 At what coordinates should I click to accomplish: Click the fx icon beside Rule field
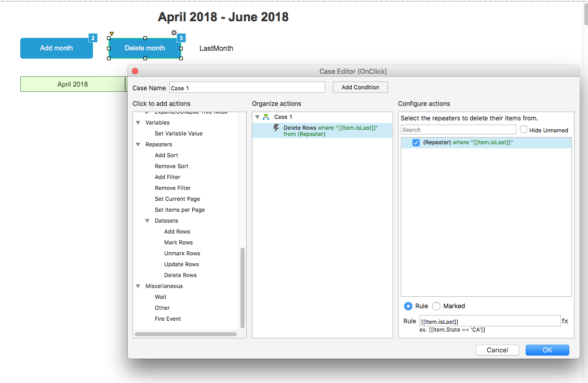pyautogui.click(x=565, y=321)
